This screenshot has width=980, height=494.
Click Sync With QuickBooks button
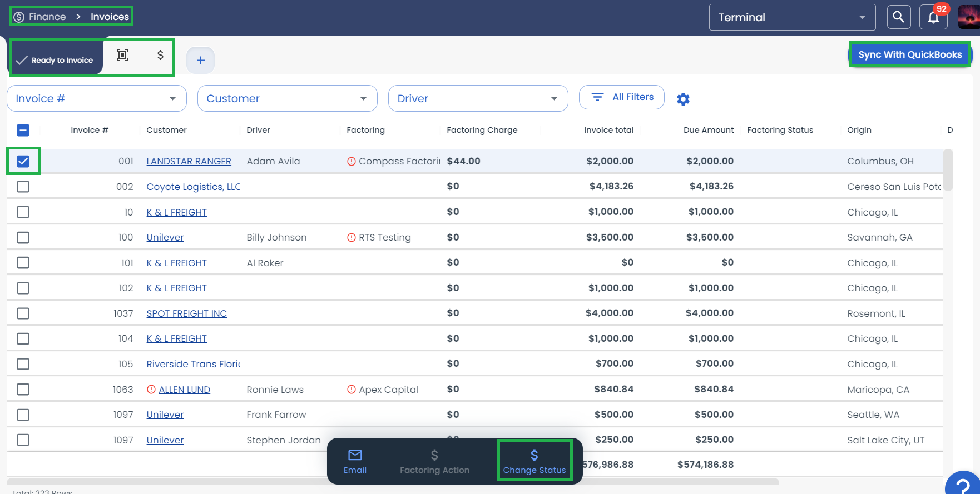pyautogui.click(x=910, y=54)
